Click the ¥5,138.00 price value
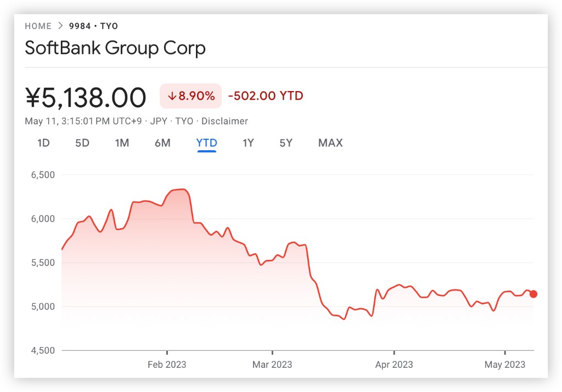562x392 pixels. 86,98
